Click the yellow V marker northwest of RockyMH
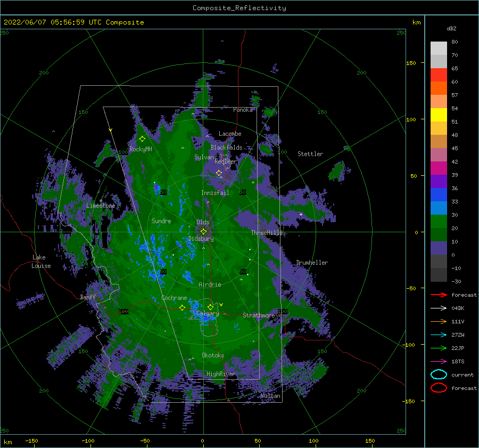479x448 pixels. pyautogui.click(x=110, y=130)
